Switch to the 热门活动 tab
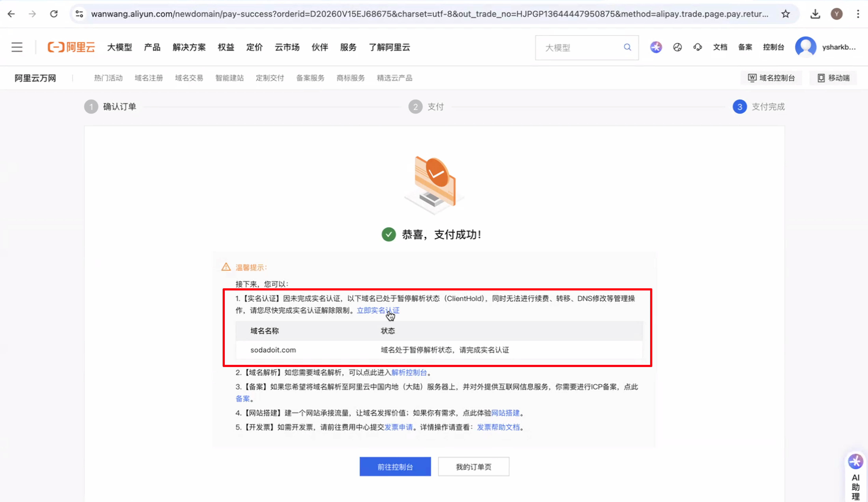868x502 pixels. pos(108,78)
